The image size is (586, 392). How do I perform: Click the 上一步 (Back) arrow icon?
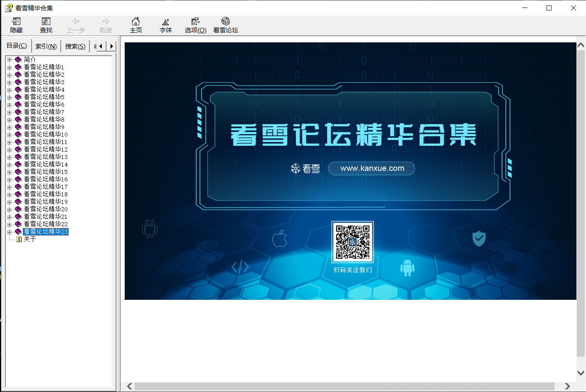pyautogui.click(x=76, y=21)
